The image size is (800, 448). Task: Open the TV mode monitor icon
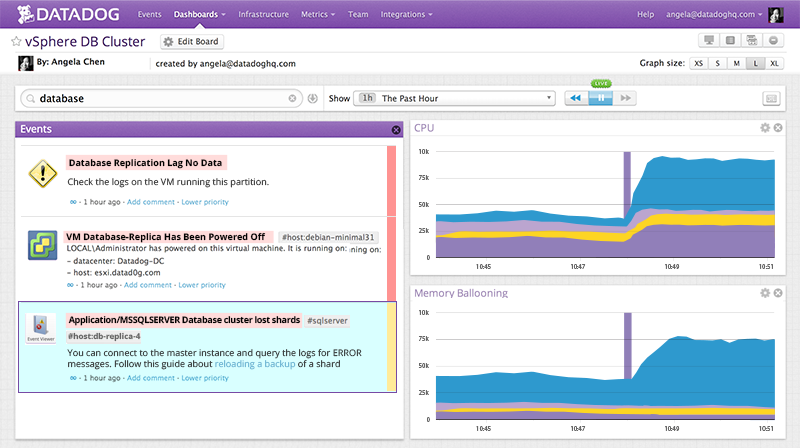tap(709, 40)
